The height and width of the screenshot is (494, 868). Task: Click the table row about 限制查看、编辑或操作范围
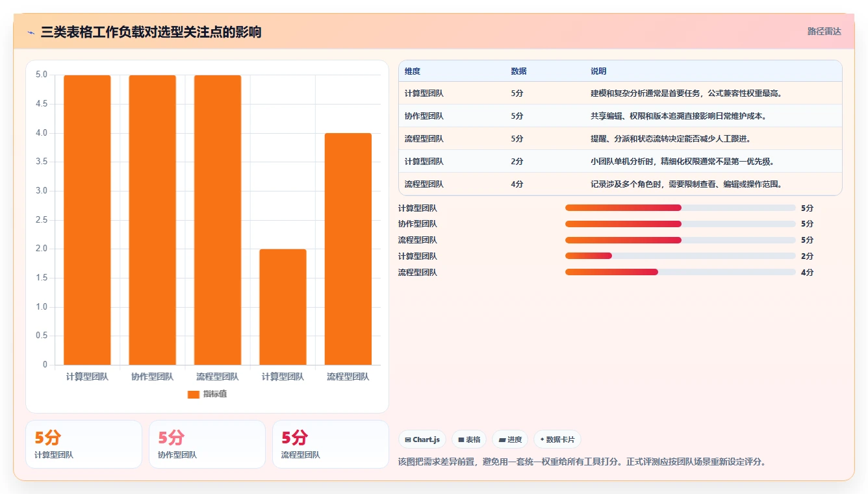[620, 184]
